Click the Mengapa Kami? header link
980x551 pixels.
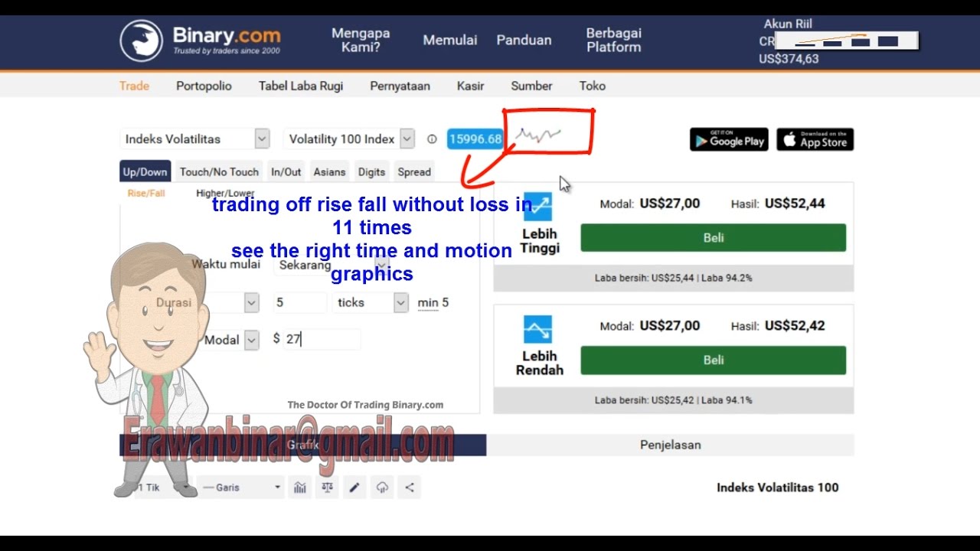tap(361, 40)
